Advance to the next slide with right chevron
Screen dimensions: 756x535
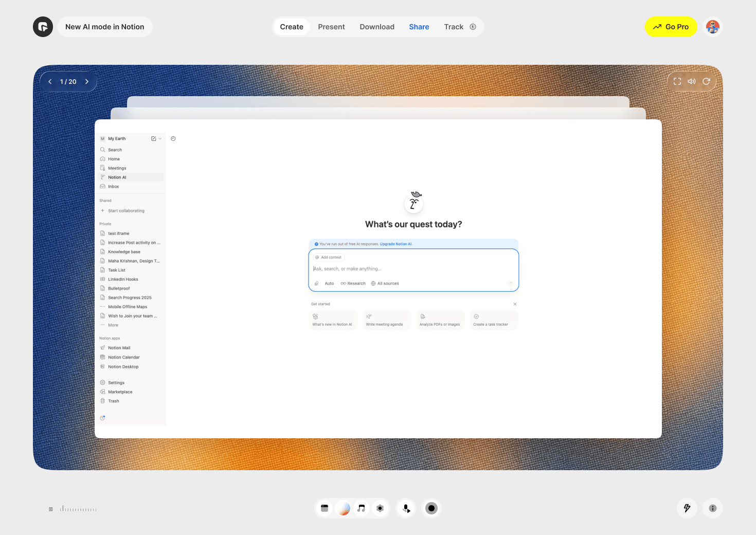[87, 82]
